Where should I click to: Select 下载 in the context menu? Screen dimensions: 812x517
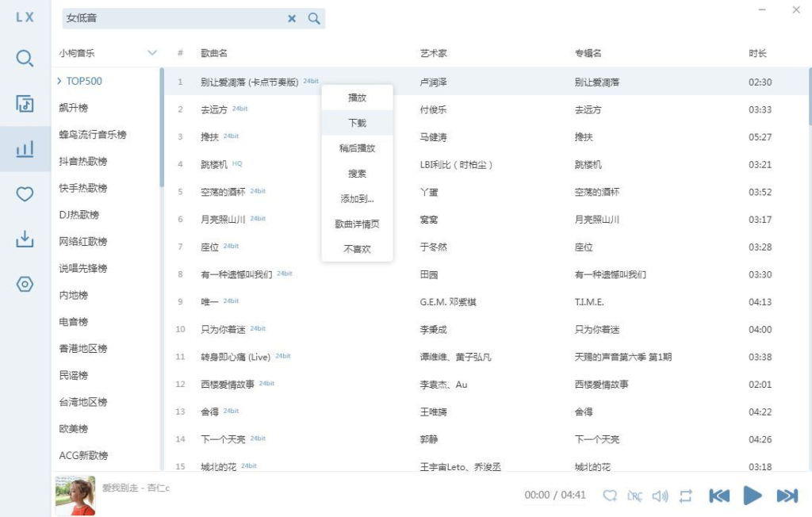(358, 123)
